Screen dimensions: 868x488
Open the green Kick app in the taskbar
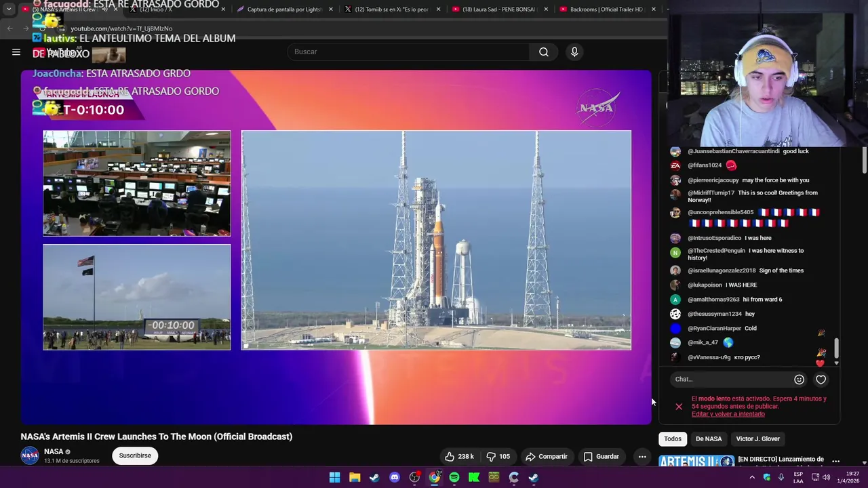point(474,477)
